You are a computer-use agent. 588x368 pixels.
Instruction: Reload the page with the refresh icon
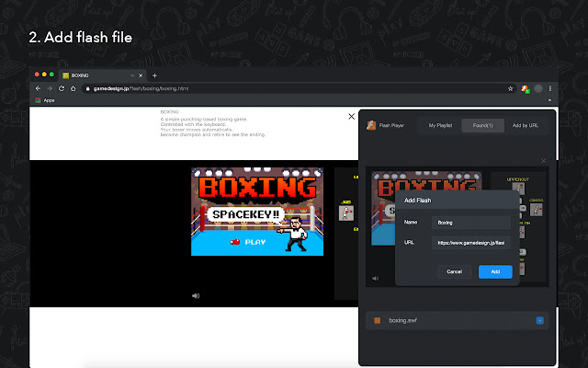[63, 88]
